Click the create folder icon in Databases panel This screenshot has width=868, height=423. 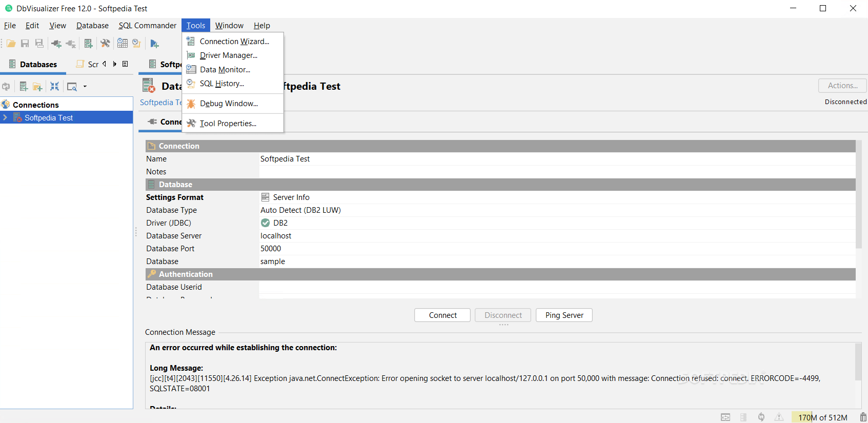[x=37, y=87]
